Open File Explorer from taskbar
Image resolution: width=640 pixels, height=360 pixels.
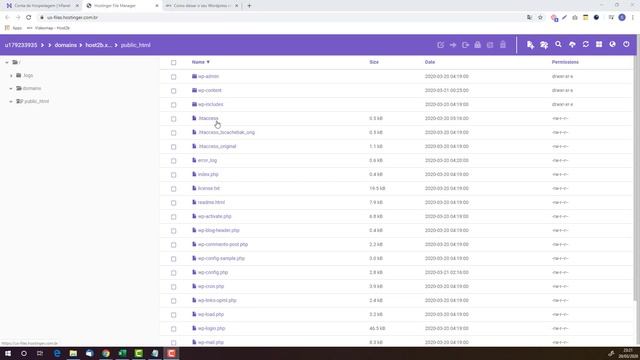point(73,353)
